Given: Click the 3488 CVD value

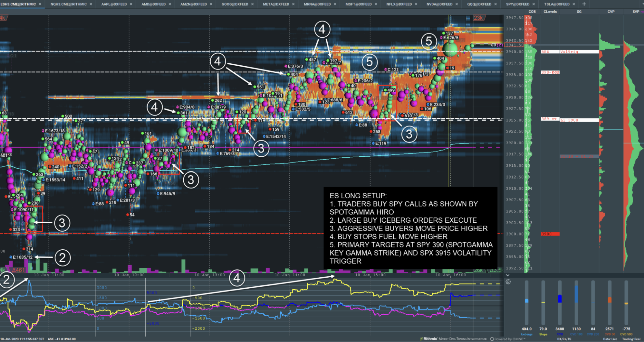Looking at the screenshot, I should (560, 329).
